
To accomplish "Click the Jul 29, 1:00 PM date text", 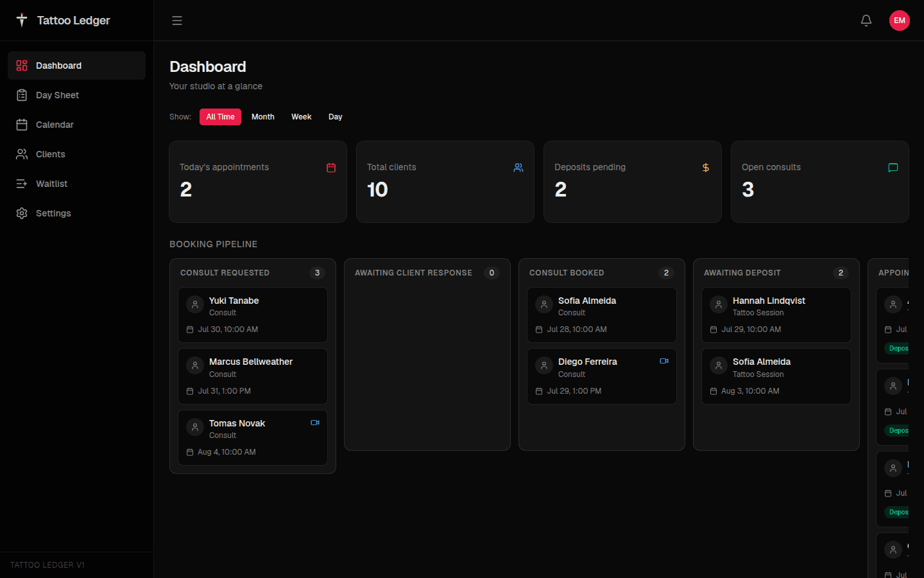I will (x=574, y=391).
